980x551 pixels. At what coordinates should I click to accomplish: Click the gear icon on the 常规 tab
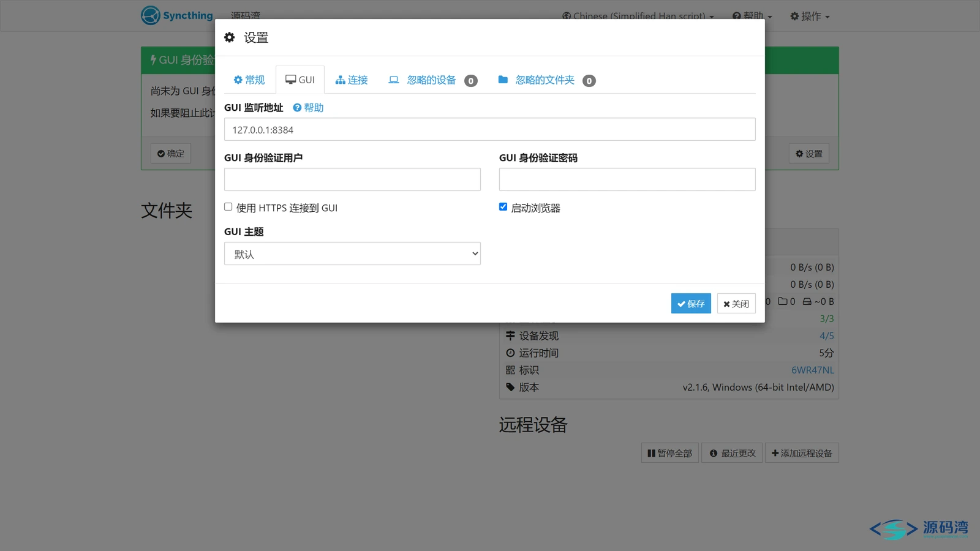point(238,80)
